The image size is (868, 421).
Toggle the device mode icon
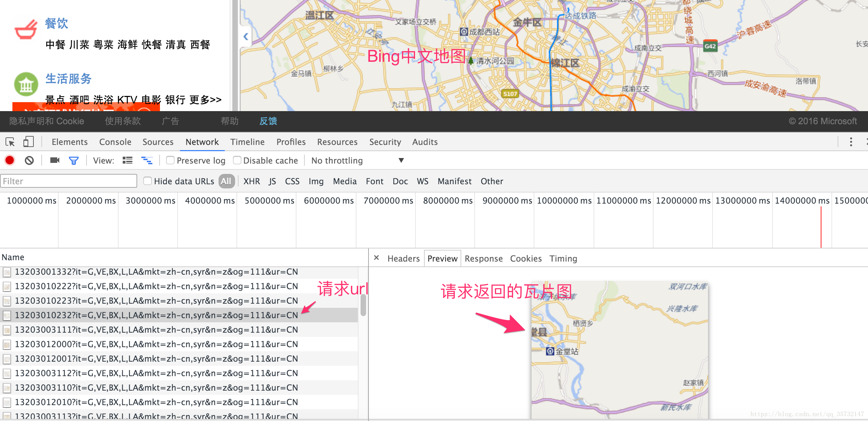click(x=28, y=142)
